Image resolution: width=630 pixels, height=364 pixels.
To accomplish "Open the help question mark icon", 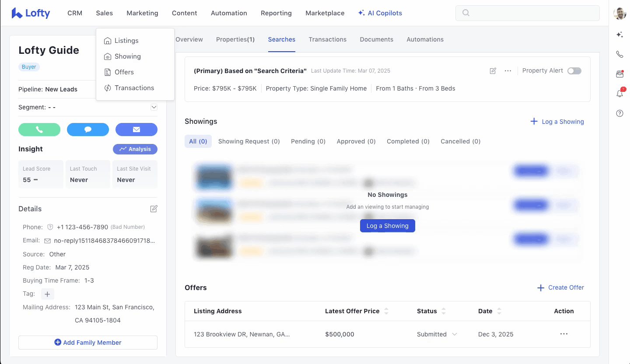I will [619, 113].
